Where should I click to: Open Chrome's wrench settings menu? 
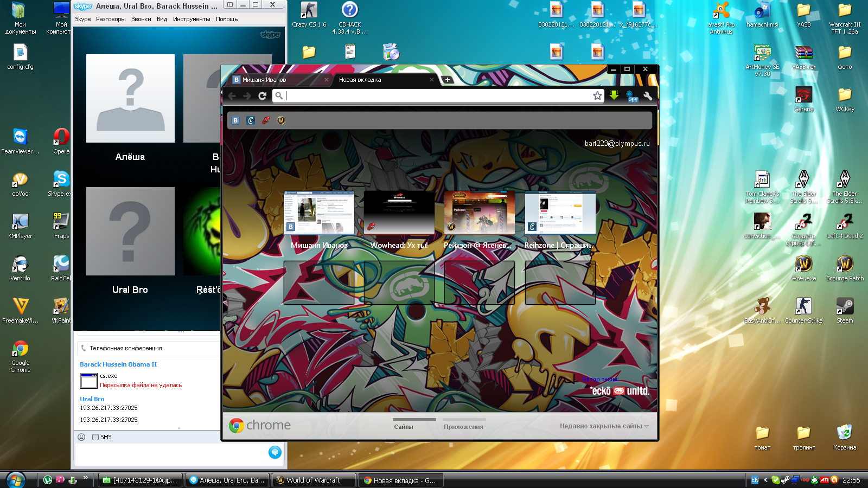click(648, 96)
